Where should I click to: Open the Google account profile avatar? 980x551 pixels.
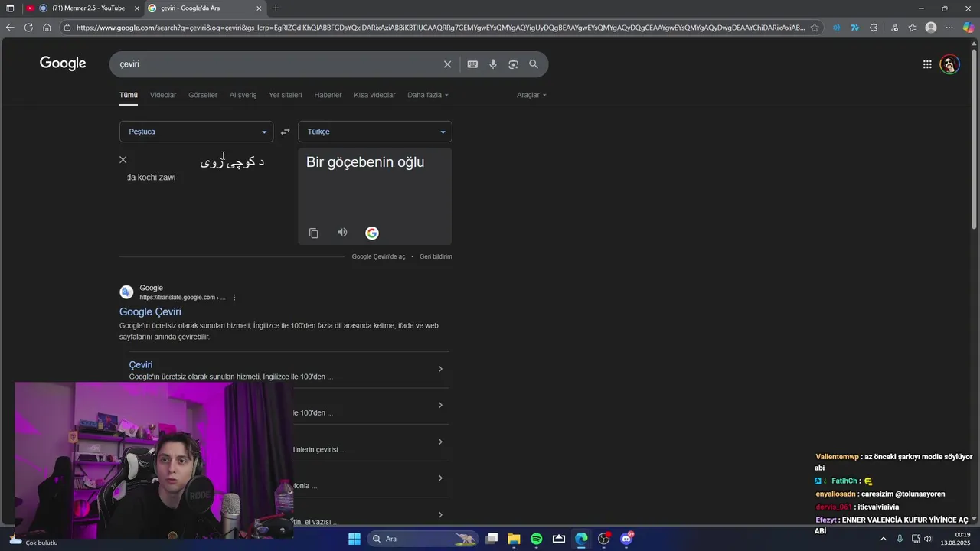pyautogui.click(x=949, y=64)
